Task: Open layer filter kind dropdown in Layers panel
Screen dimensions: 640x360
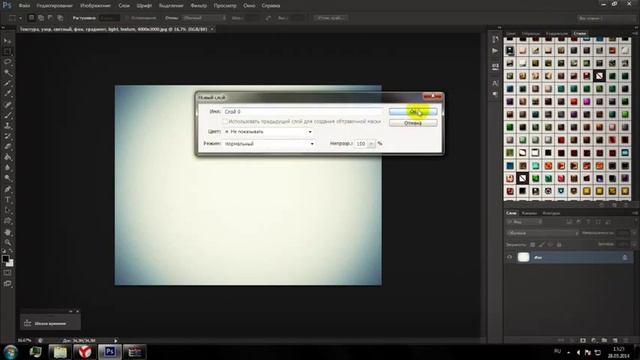Action: (x=525, y=222)
